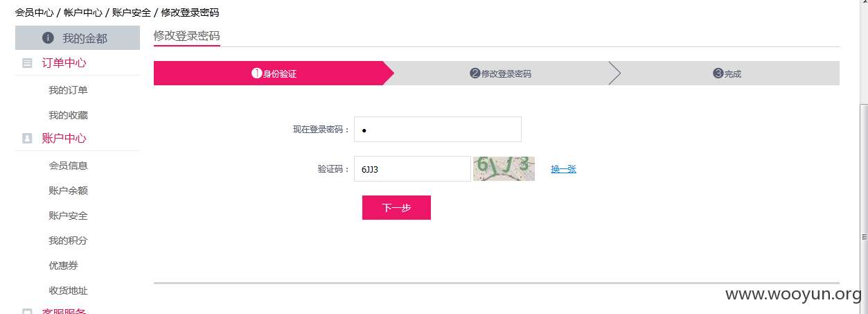Image resolution: width=868 pixels, height=314 pixels.
Task: Open 我的订单 in the sidebar
Action: click(68, 90)
